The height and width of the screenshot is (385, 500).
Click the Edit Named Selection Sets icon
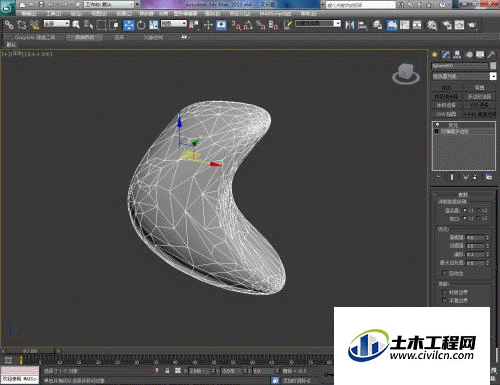(288, 25)
